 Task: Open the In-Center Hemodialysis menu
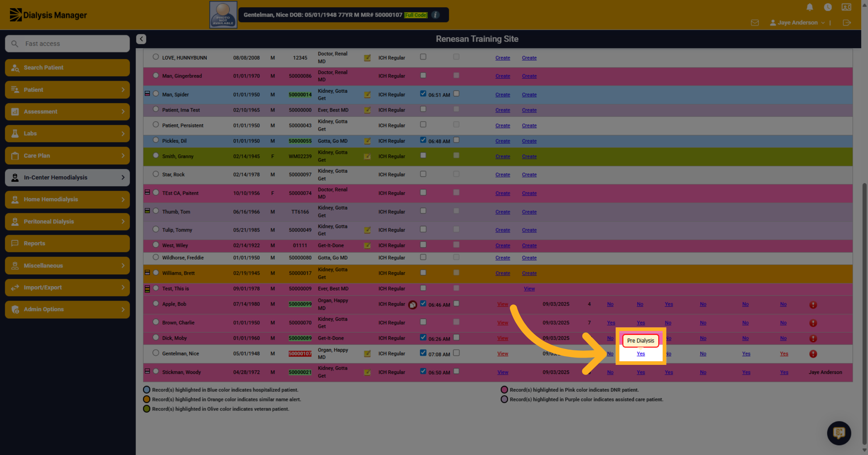coord(67,178)
